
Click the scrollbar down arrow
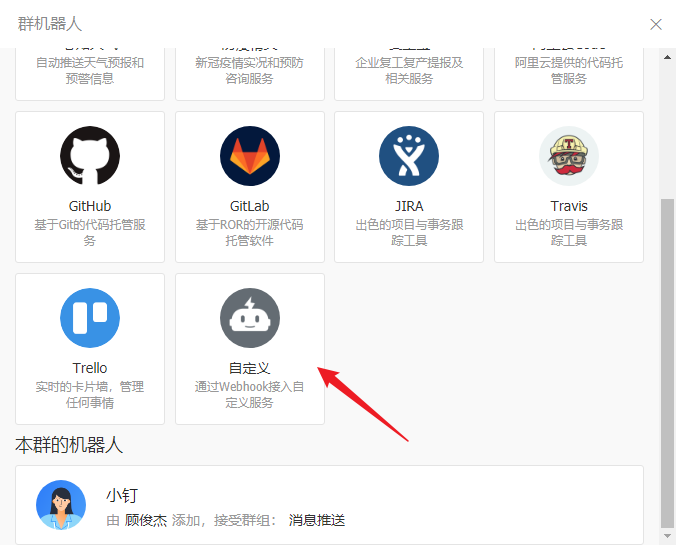click(x=667, y=536)
